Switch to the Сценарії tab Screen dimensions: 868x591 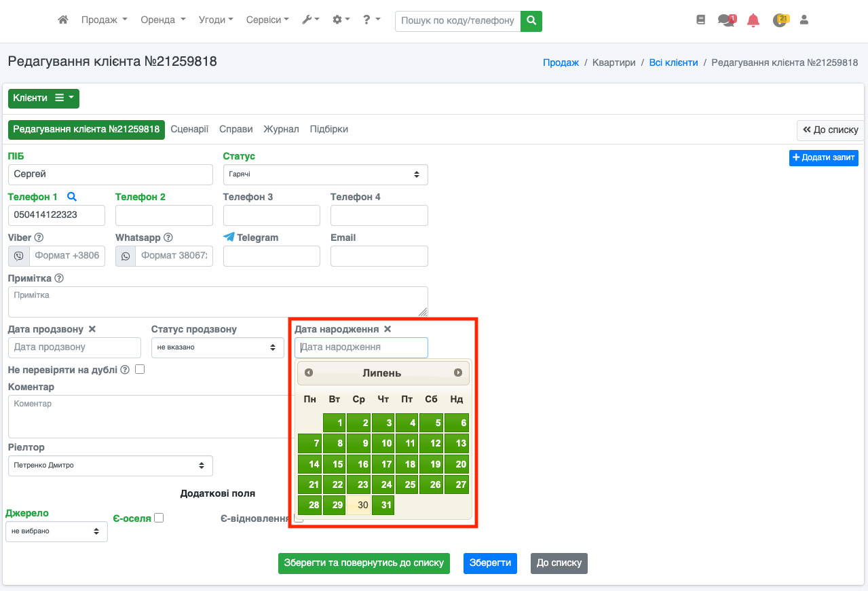point(189,129)
